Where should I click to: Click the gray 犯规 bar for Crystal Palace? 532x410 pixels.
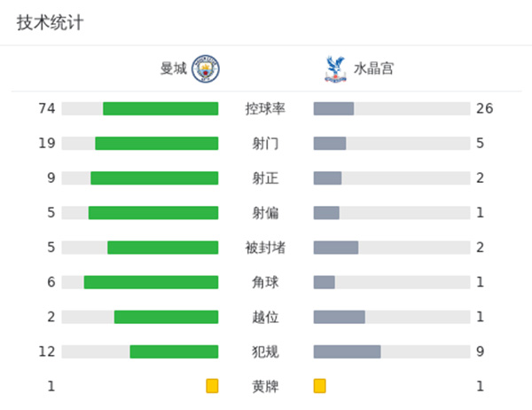347,351
